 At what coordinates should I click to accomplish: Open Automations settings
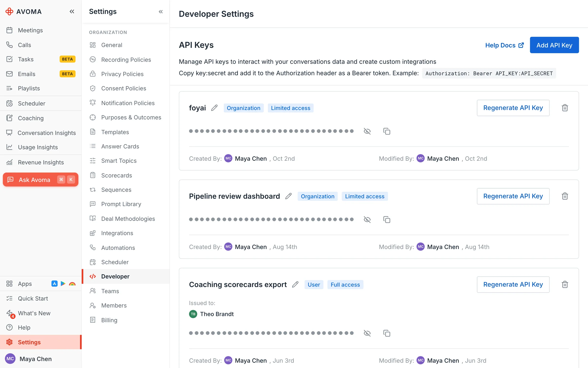click(x=125, y=248)
